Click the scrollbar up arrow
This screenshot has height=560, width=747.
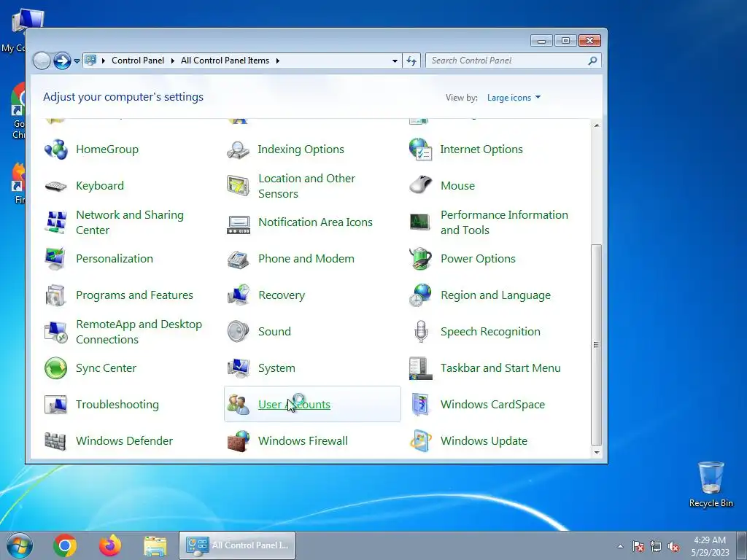(597, 125)
